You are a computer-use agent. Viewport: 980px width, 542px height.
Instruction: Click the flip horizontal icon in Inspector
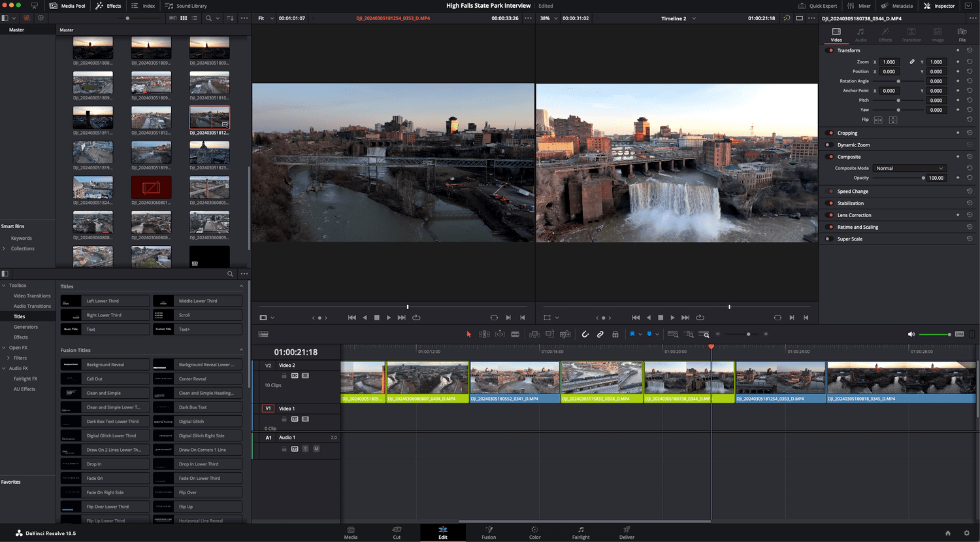tap(878, 120)
